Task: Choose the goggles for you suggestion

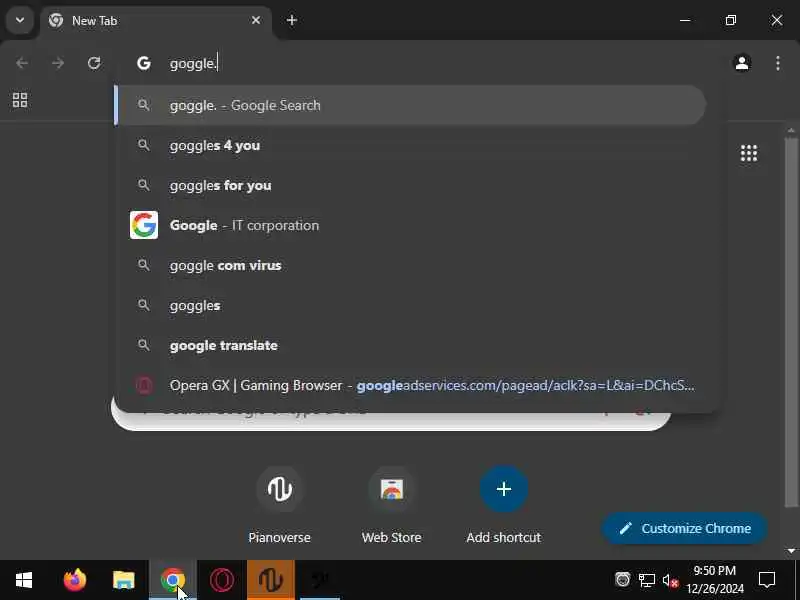Action: 411,185
